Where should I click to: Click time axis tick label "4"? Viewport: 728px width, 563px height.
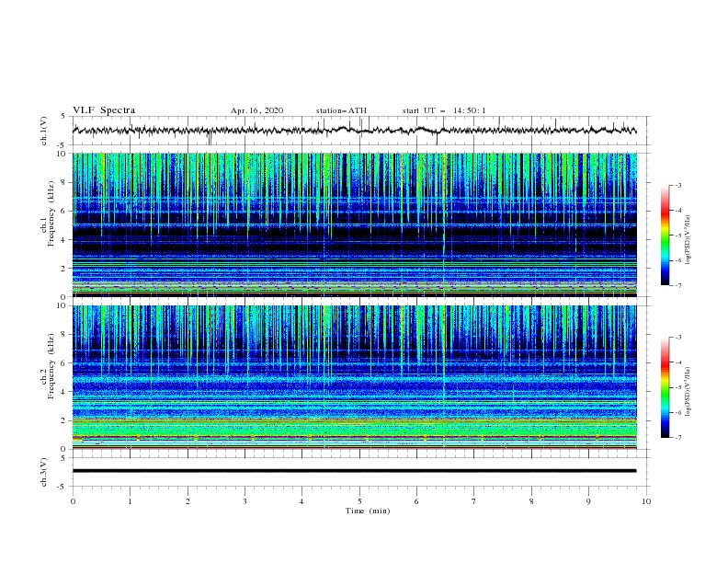point(301,501)
